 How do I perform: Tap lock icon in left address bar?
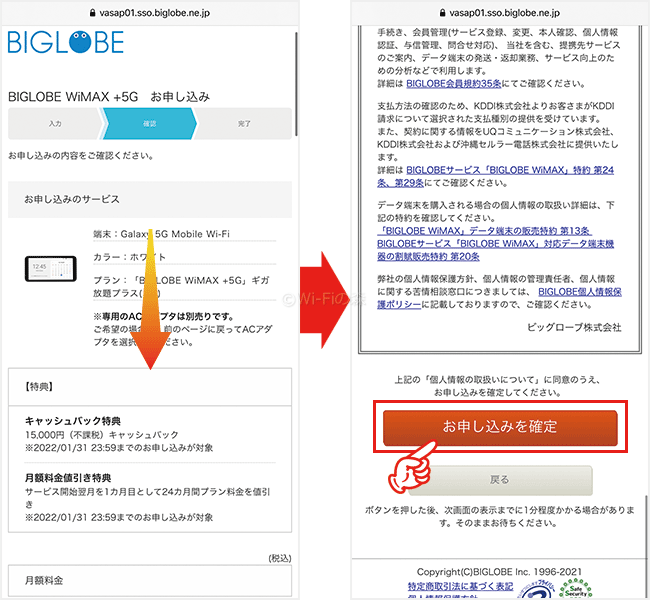92,13
